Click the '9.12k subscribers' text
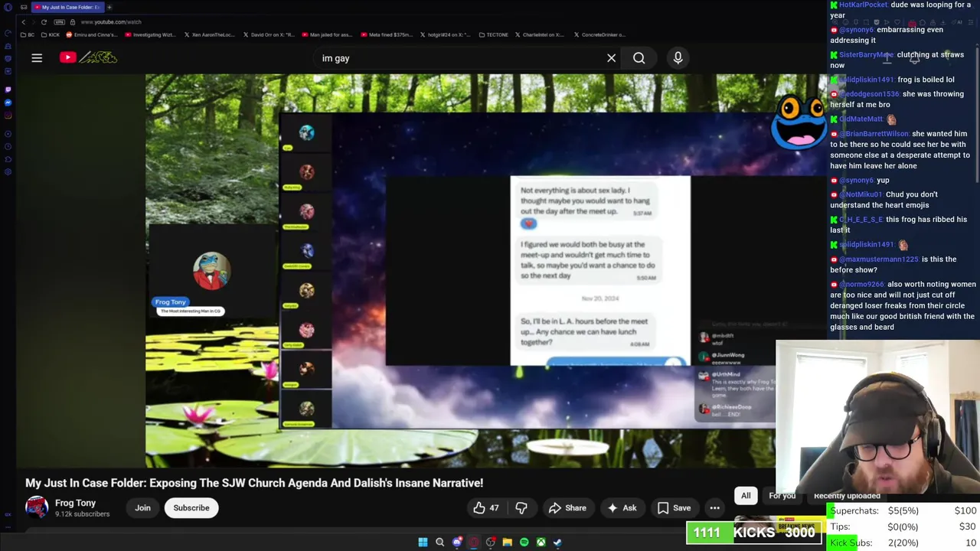The image size is (980, 551). tap(82, 514)
